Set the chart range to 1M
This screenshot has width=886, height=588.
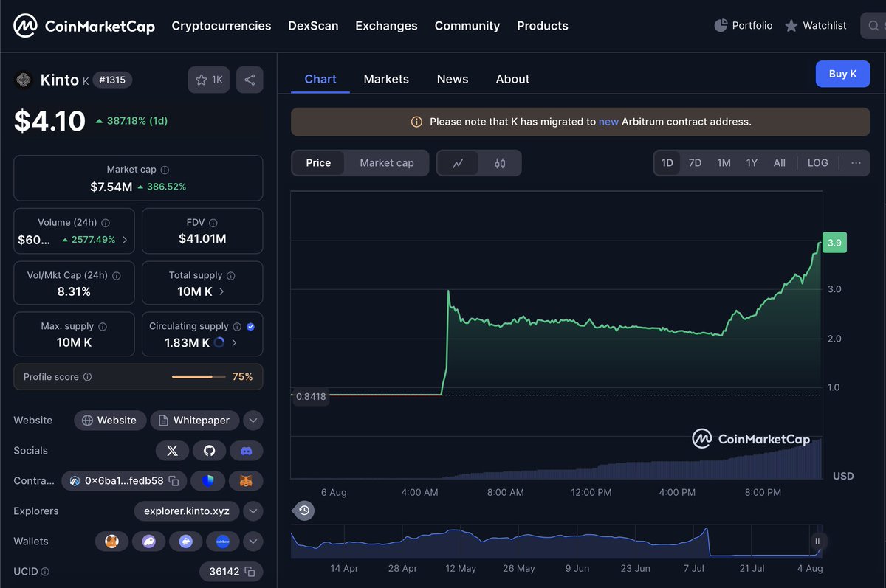tap(724, 163)
